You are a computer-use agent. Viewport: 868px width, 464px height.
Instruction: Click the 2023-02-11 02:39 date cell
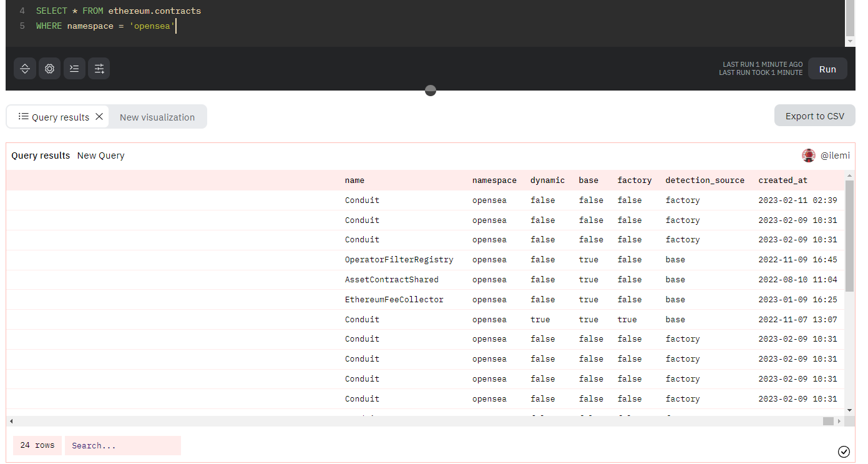[797, 200]
